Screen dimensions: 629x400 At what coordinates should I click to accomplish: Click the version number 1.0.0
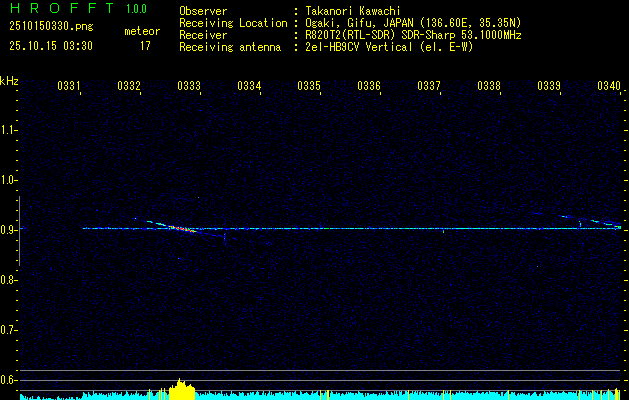tap(136, 9)
